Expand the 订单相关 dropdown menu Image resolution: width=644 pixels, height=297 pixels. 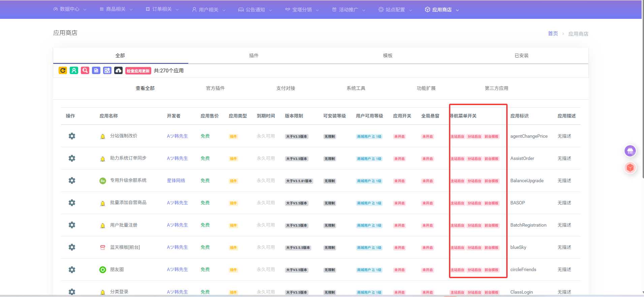coord(162,9)
